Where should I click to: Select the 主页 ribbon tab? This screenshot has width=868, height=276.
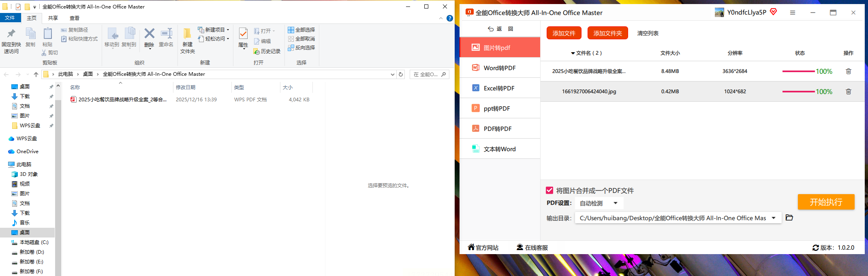pos(32,18)
